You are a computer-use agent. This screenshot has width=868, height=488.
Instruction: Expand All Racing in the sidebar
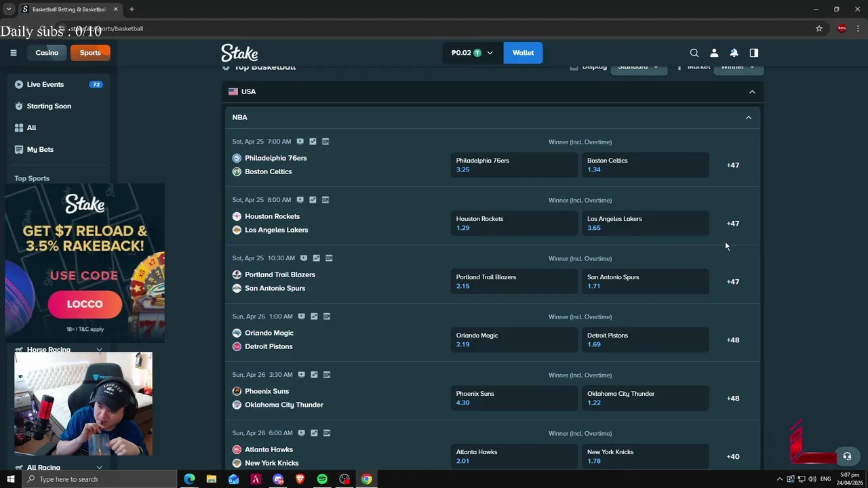pyautogui.click(x=99, y=468)
